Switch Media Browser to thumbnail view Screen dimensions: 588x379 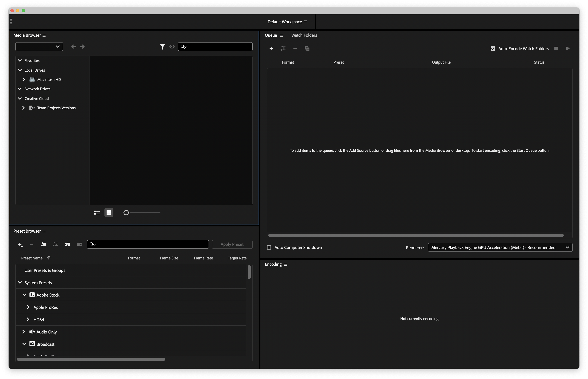pos(109,213)
